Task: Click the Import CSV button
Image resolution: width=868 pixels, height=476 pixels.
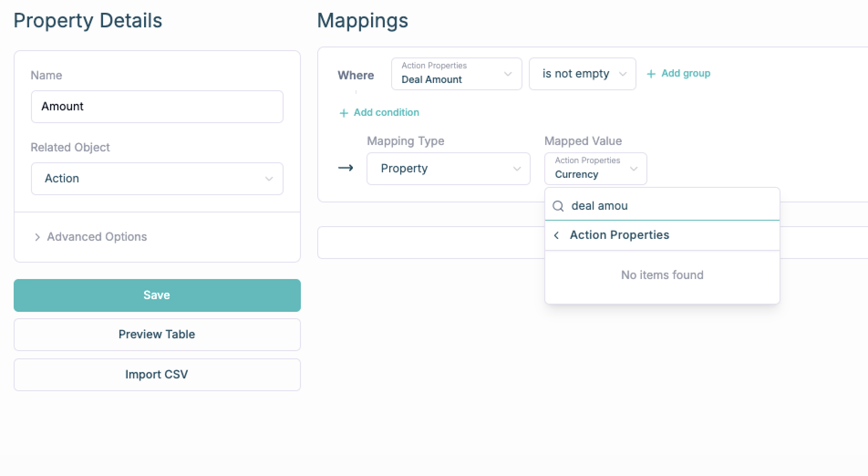Action: [x=157, y=375]
